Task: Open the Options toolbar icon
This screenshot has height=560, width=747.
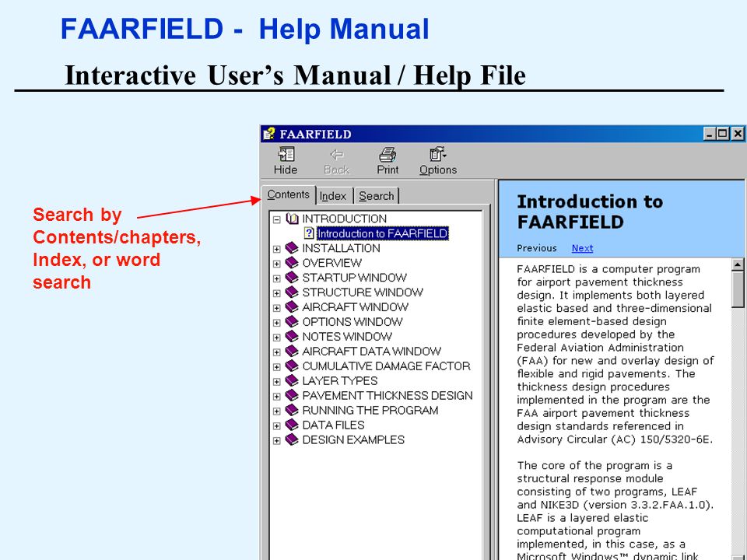Action: 438,154
